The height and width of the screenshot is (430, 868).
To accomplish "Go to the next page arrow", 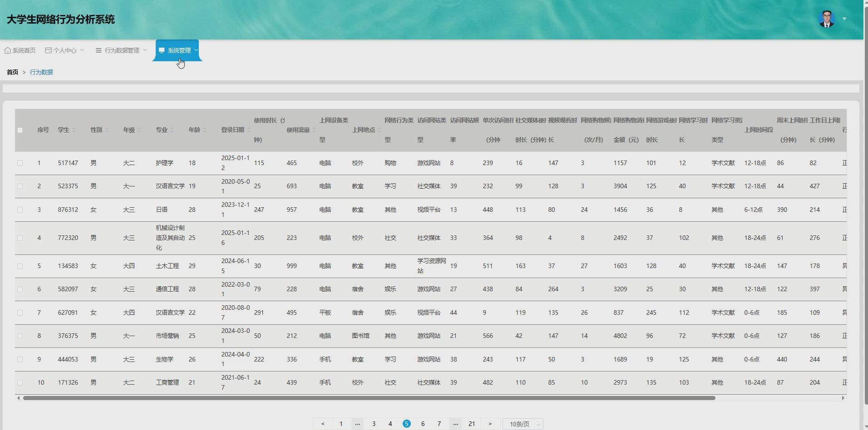I will point(490,424).
